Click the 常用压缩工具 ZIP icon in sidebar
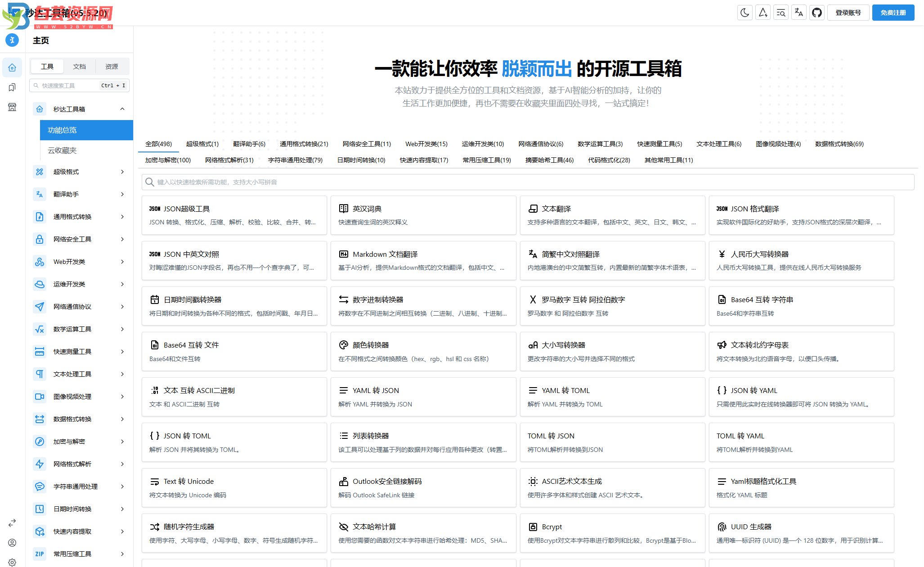The height and width of the screenshot is (567, 924). pos(40,554)
